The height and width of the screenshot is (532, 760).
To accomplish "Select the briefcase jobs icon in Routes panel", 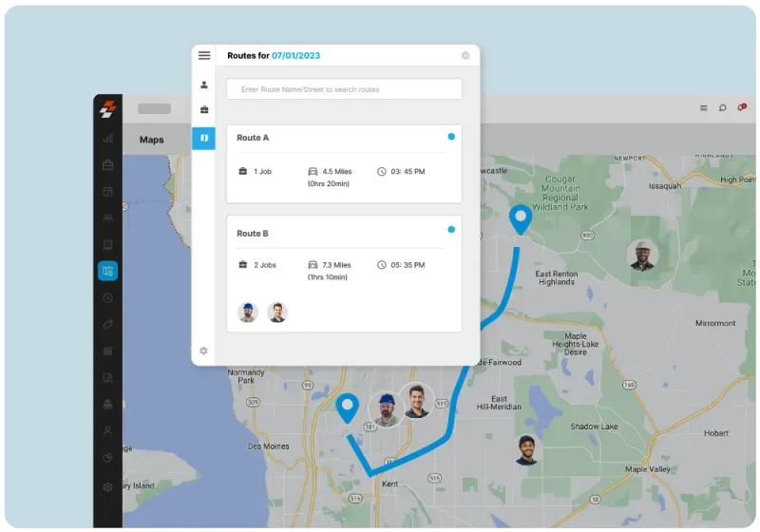I will click(203, 110).
